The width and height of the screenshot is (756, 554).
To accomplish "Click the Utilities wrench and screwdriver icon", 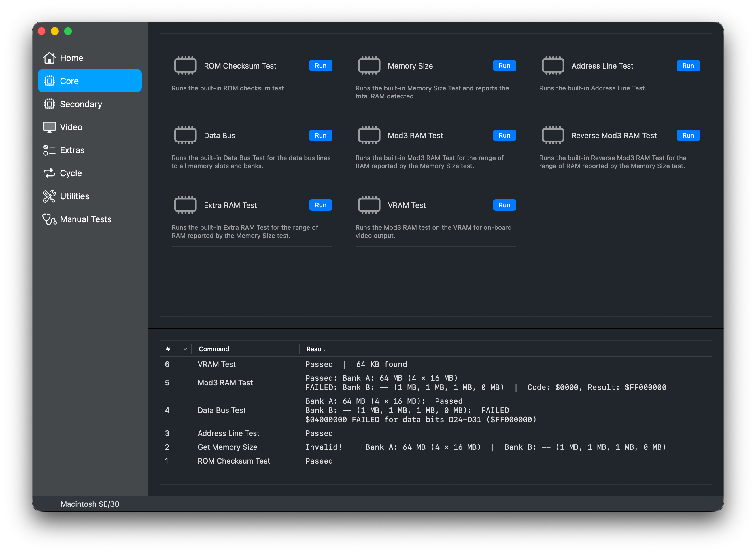I will [49, 196].
